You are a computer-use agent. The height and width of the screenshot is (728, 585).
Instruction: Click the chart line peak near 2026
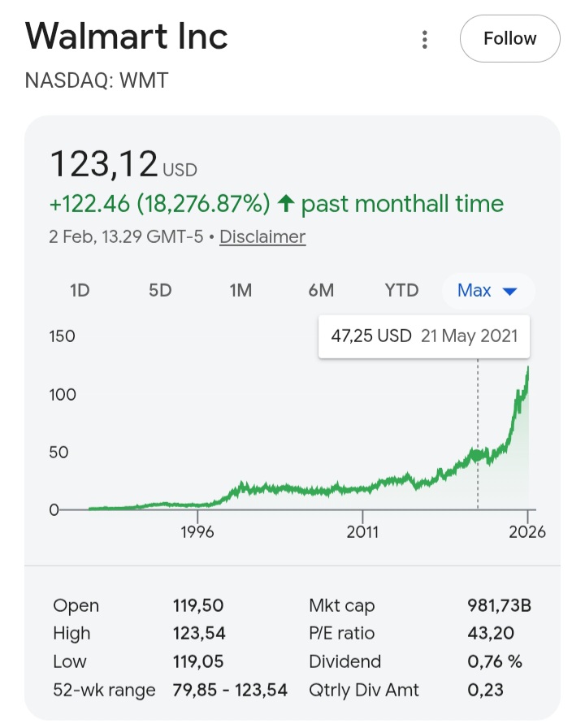[x=528, y=368]
